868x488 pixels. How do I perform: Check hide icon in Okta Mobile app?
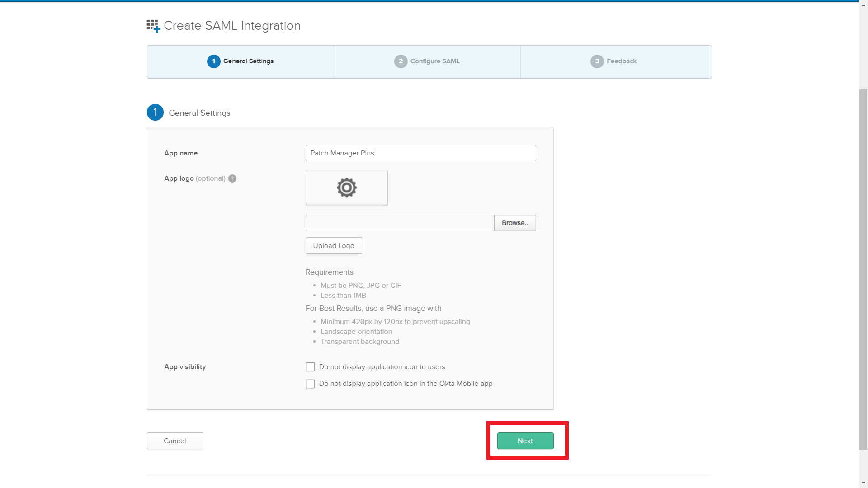[310, 384]
